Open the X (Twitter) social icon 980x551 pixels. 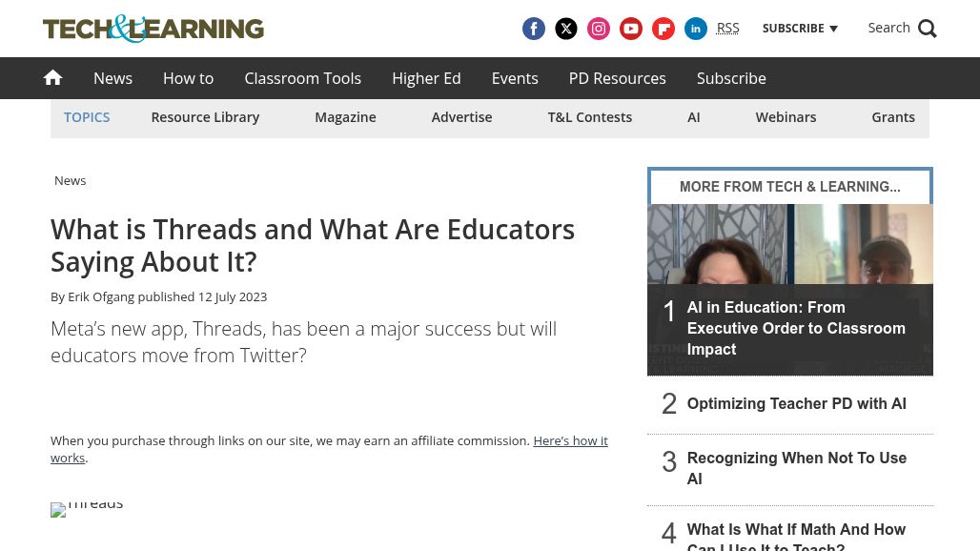coord(565,29)
